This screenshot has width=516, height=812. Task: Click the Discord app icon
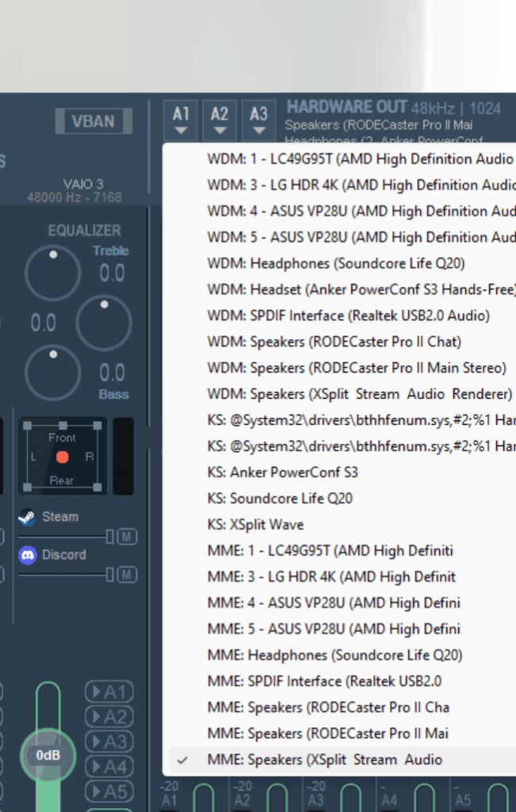pyautogui.click(x=28, y=555)
